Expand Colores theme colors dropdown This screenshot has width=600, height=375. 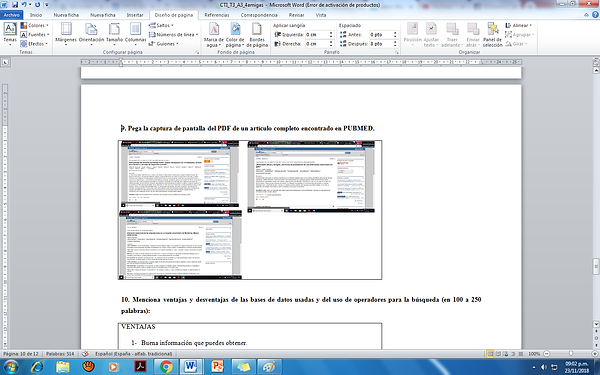[34, 25]
